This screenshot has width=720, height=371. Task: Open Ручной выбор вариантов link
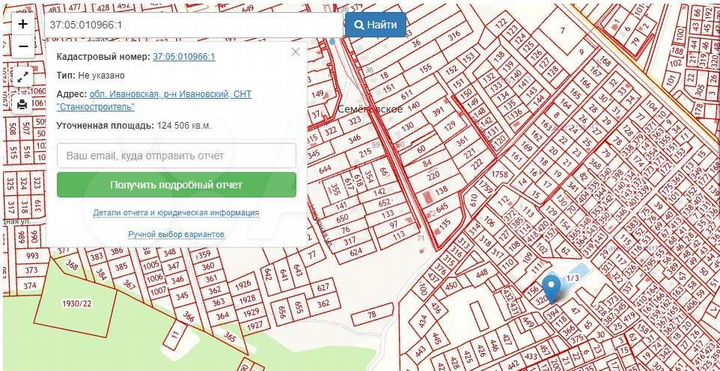tap(176, 235)
